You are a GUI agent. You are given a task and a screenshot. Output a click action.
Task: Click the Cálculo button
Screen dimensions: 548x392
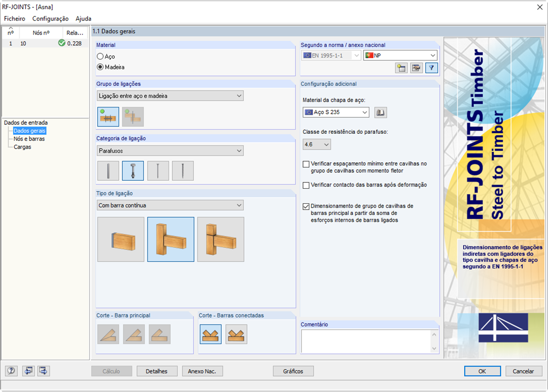(x=112, y=371)
